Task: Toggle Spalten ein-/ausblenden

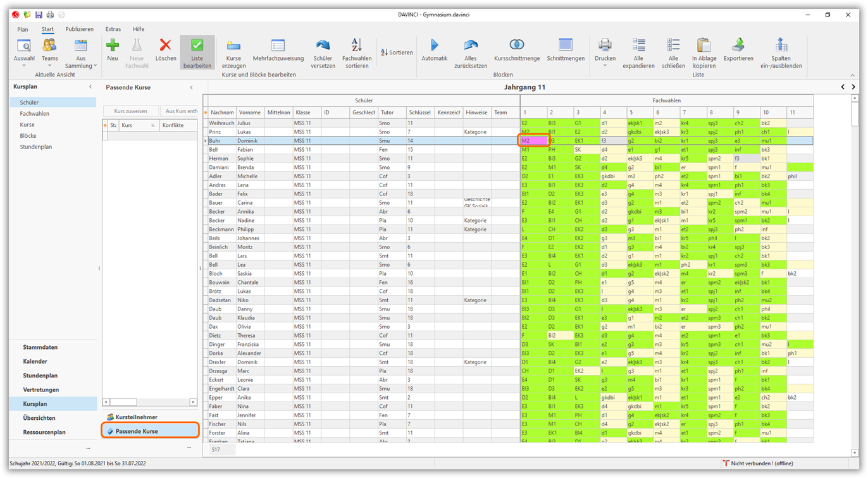Action: [781, 46]
